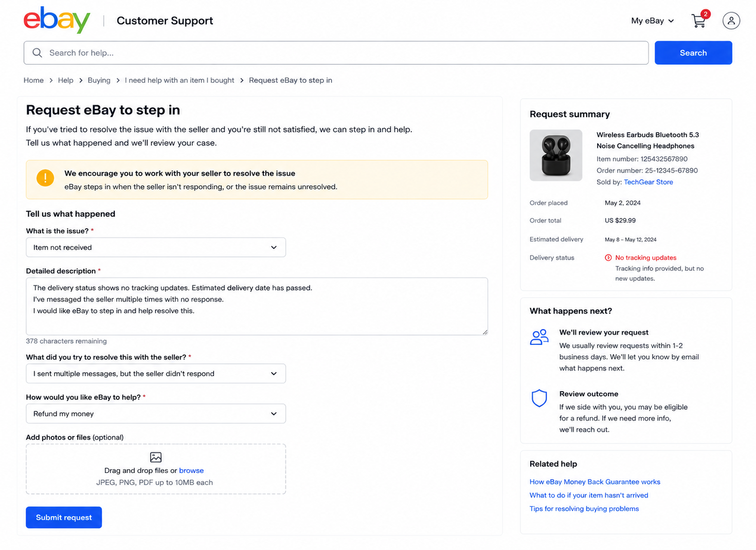This screenshot has height=550, width=756.
Task: Click the 'Related help' heading
Action: tap(553, 464)
